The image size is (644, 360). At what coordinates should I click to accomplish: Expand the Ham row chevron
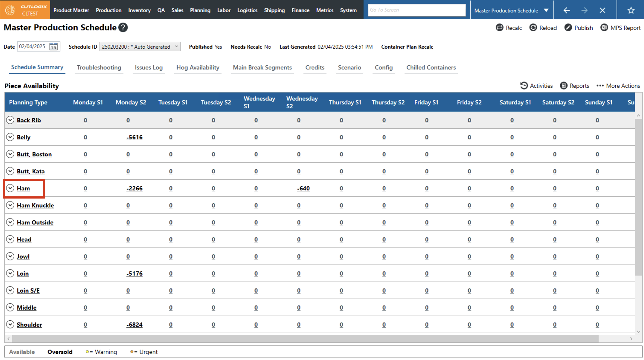pos(10,188)
